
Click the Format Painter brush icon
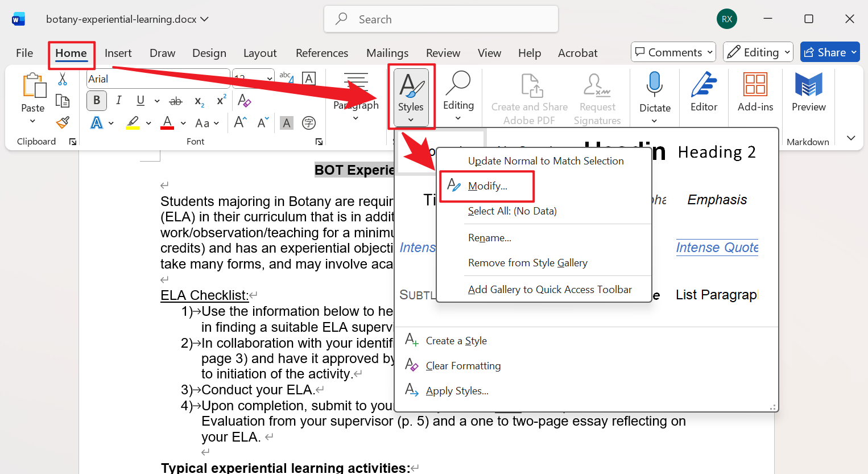point(63,122)
